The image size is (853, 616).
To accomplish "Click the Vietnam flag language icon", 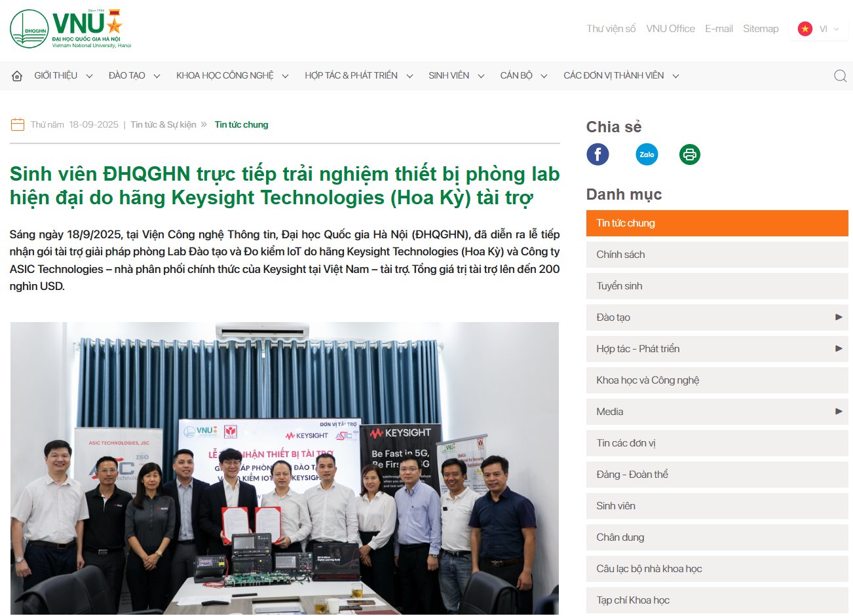I will pos(805,29).
